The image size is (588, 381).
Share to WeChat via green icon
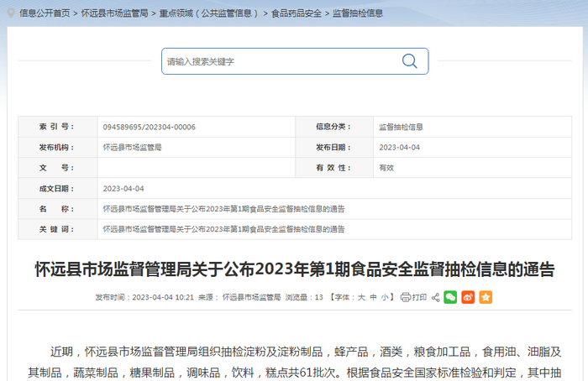click(450, 297)
